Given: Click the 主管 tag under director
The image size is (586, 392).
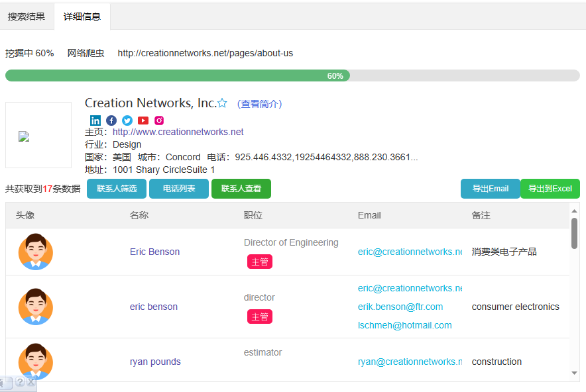Looking at the screenshot, I should pyautogui.click(x=260, y=317).
